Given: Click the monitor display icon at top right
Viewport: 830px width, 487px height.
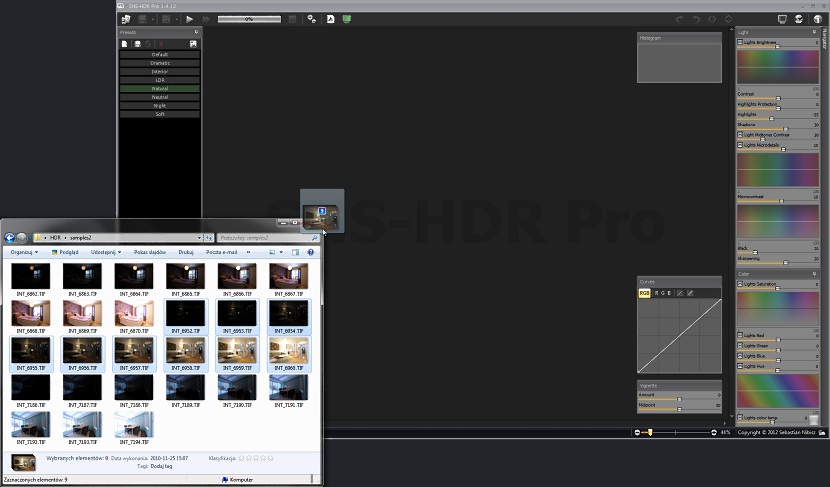Looking at the screenshot, I should (x=782, y=19).
